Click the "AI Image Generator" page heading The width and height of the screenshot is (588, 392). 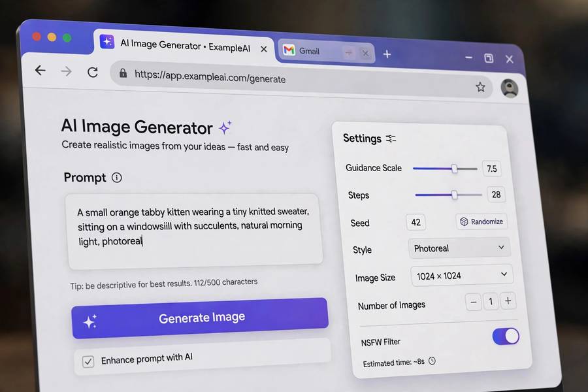pos(137,126)
